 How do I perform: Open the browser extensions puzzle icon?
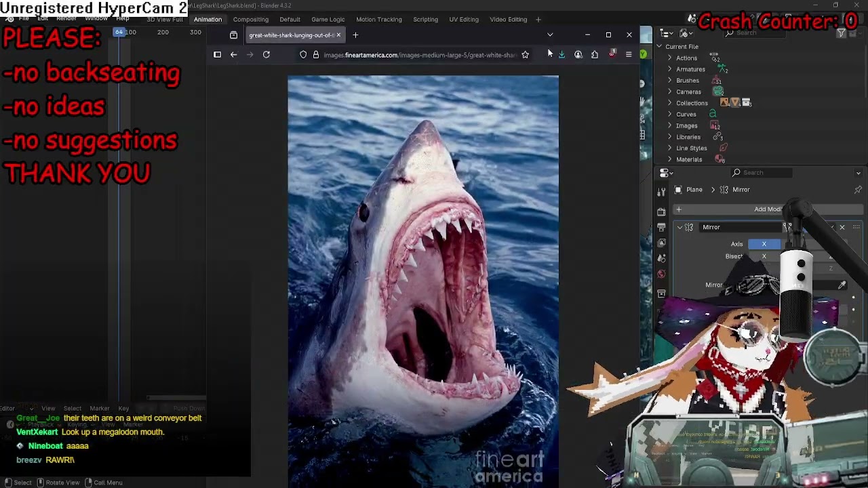pos(595,55)
